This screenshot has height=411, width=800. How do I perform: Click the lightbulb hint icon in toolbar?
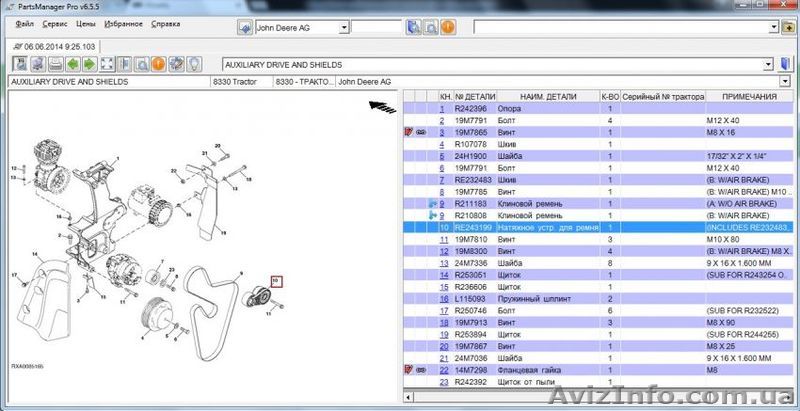194,64
